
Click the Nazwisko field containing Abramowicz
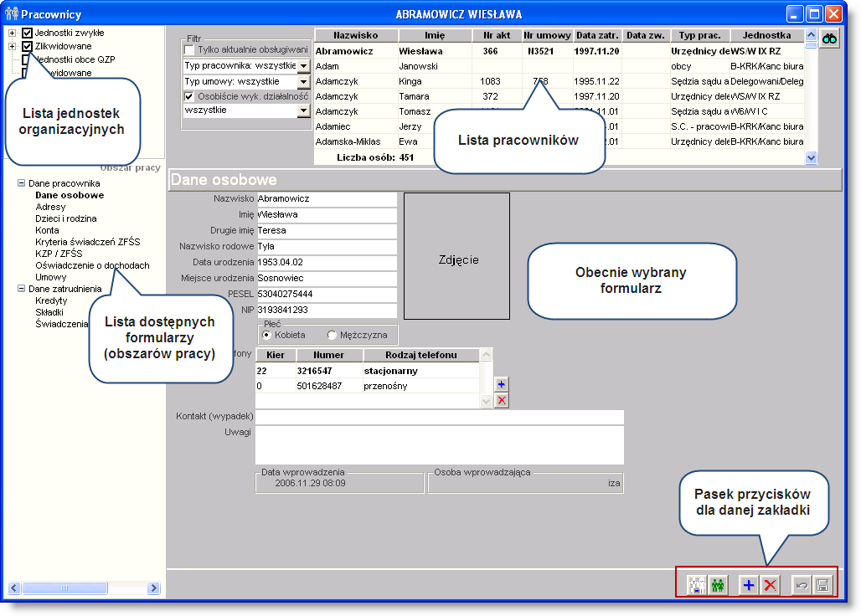pyautogui.click(x=327, y=199)
